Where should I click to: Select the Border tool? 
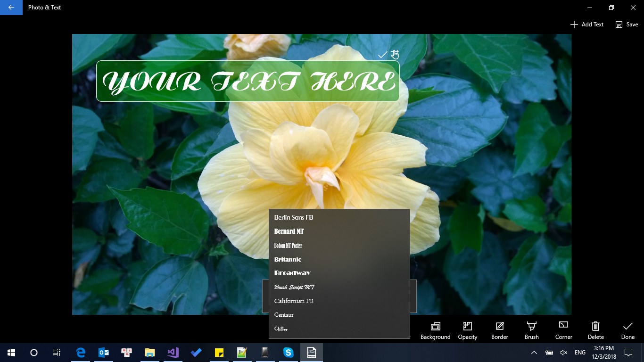[499, 330]
